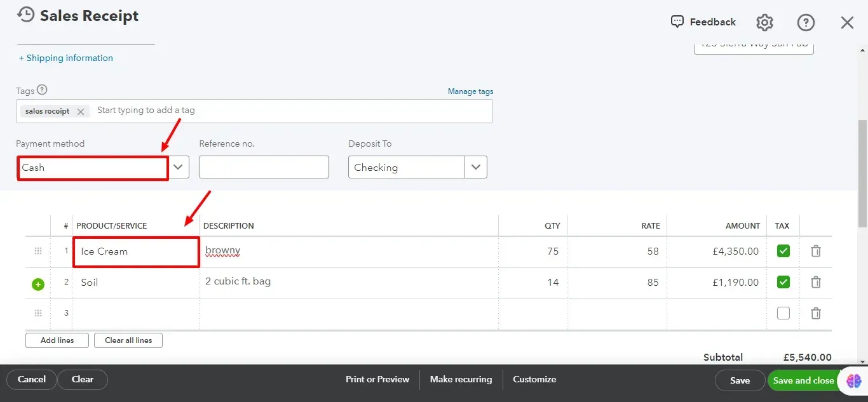Grab the drag handle on row 1
The width and height of the screenshot is (868, 402).
click(x=37, y=251)
